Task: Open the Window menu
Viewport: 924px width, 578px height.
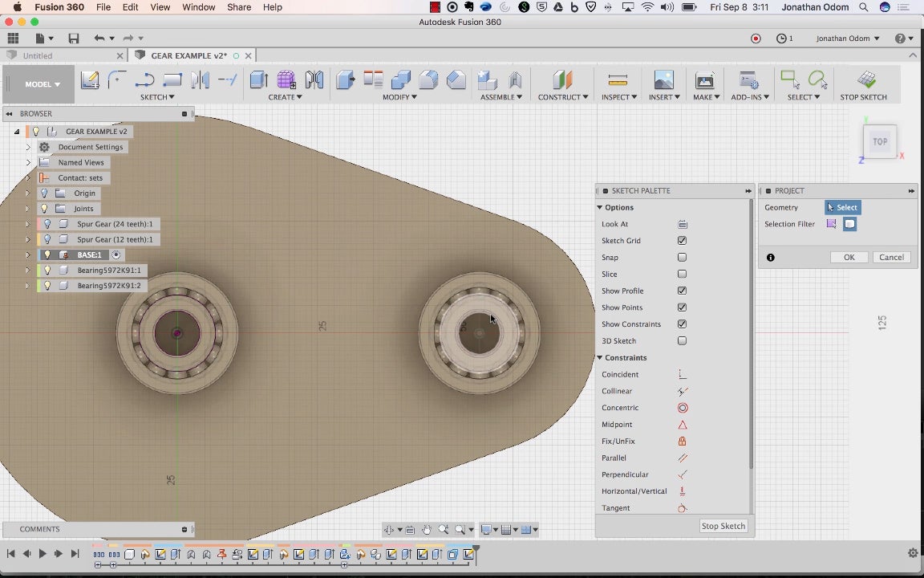Action: tap(198, 7)
